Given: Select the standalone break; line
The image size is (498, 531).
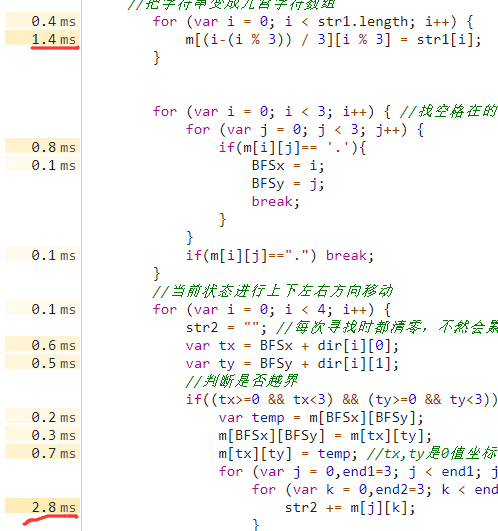Looking at the screenshot, I should pos(276,201).
